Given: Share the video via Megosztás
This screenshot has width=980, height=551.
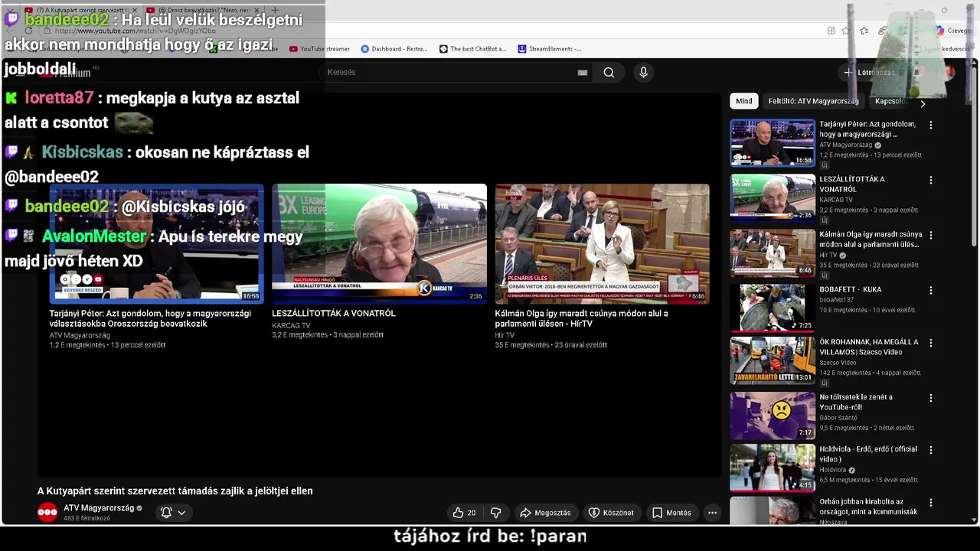Looking at the screenshot, I should click(x=545, y=513).
